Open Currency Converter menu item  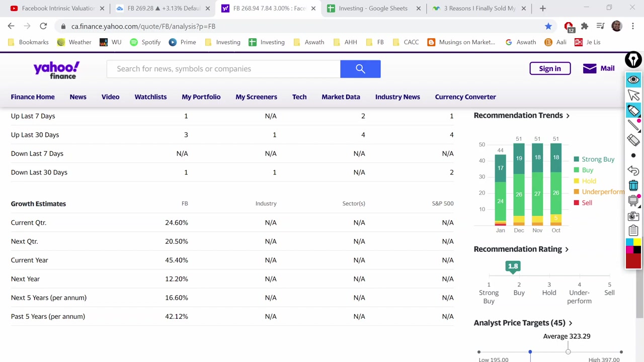[x=465, y=97]
